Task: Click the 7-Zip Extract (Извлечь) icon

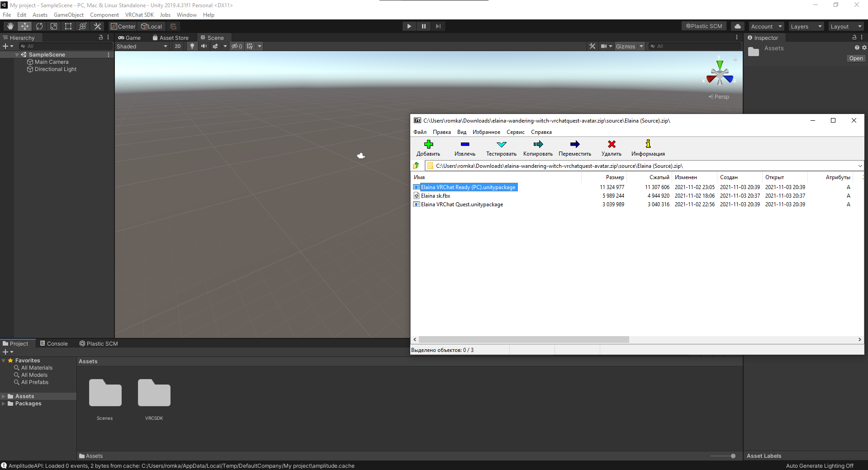Action: [x=465, y=144]
